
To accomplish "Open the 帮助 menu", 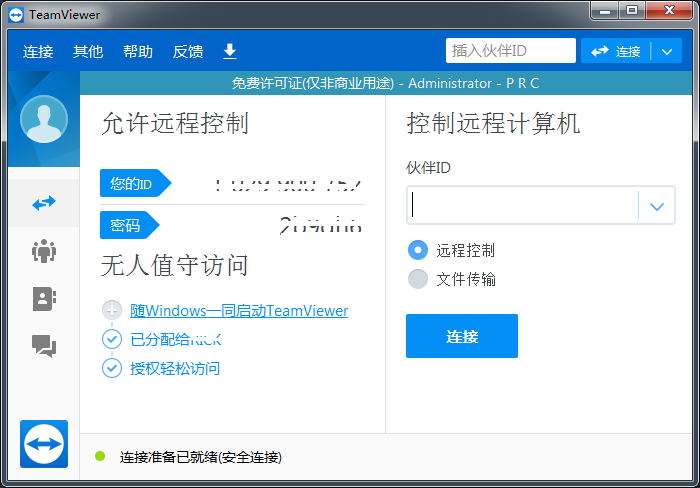I will click(138, 52).
